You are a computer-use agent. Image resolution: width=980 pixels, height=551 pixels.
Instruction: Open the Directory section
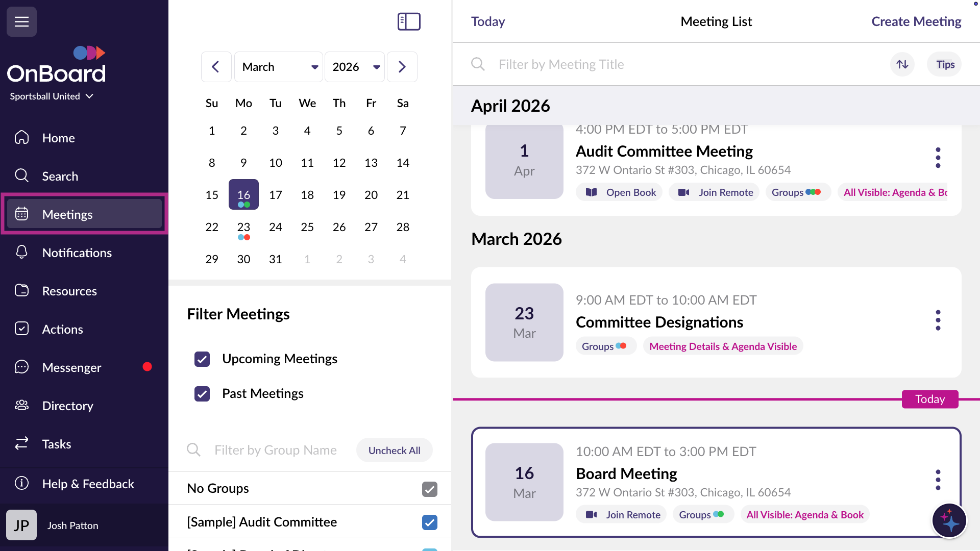(68, 406)
